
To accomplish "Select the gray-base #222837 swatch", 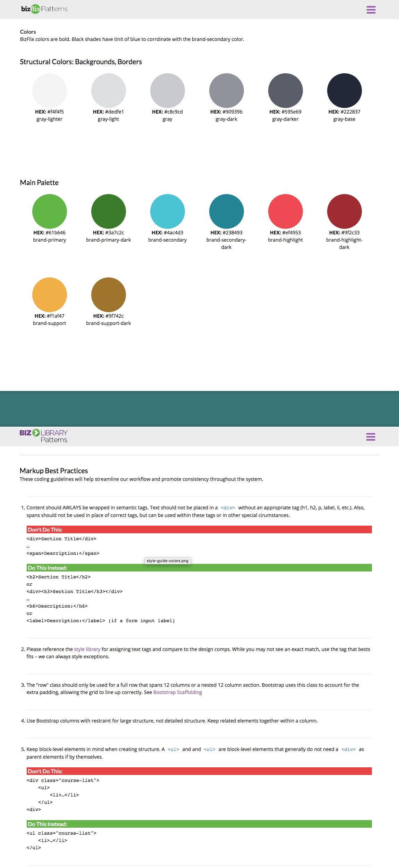I will click(x=345, y=91).
